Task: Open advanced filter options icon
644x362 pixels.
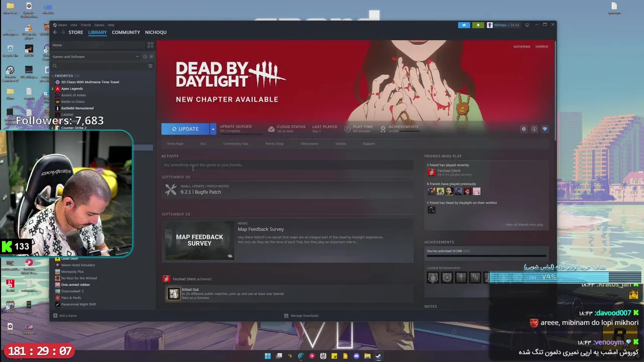Action: [x=150, y=66]
